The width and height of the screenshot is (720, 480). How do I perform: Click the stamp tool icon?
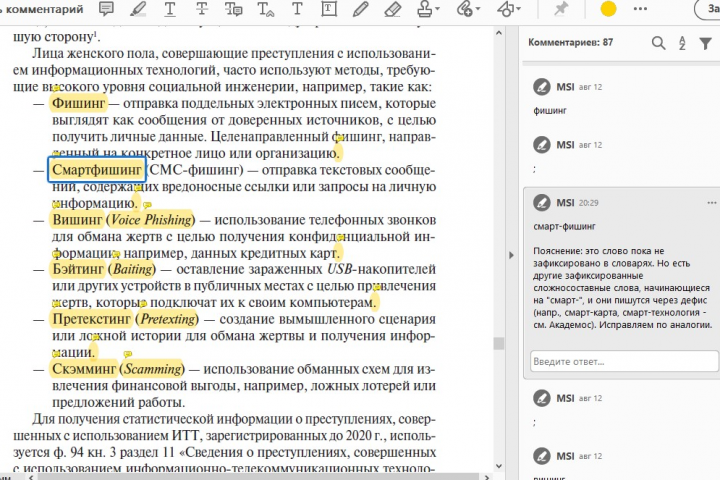point(424,9)
